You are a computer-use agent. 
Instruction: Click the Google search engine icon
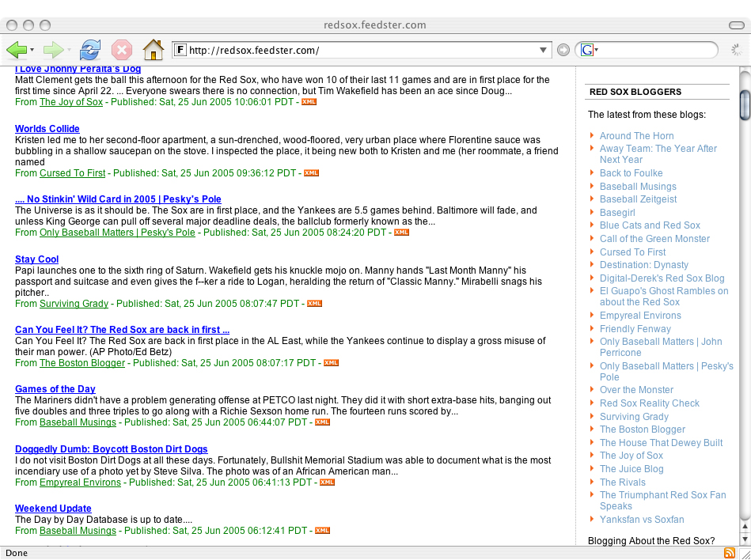point(587,50)
